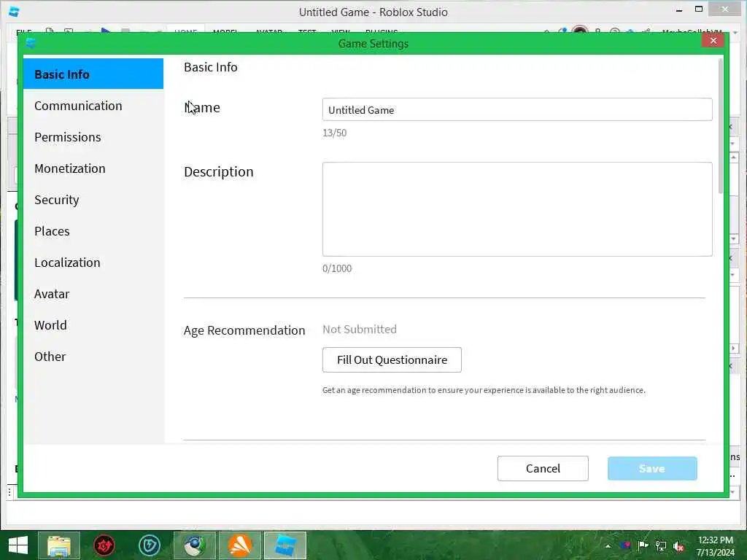Click the muted volume tray icon
This screenshot has height=560, width=747.
tap(679, 546)
